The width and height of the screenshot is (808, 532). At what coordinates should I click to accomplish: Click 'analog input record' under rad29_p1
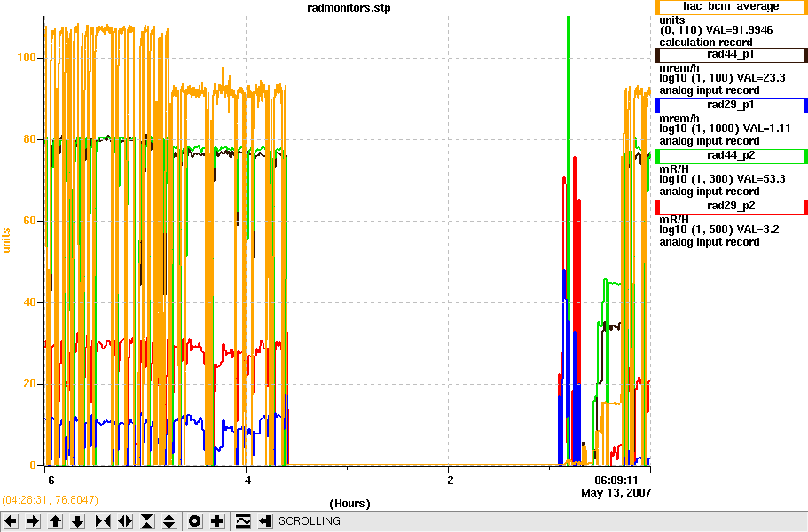click(710, 141)
